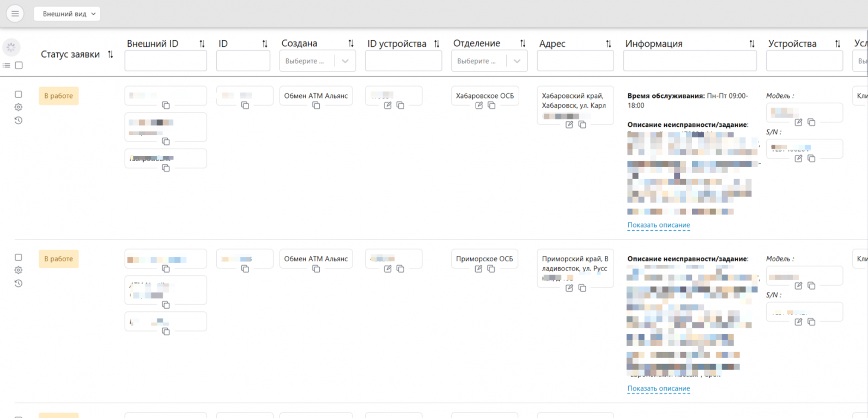Click the Адрес column header
The height and width of the screenshot is (418, 868).
[553, 44]
